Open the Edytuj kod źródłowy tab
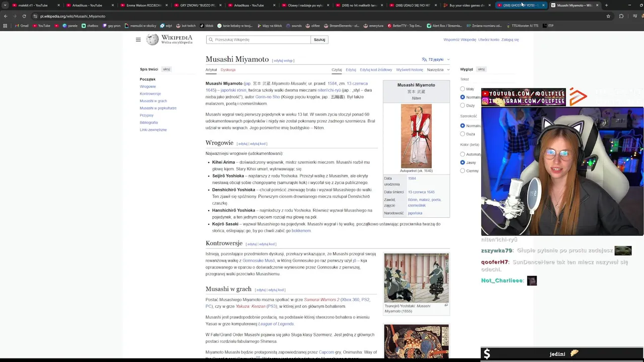The width and height of the screenshot is (644, 362). tap(376, 70)
